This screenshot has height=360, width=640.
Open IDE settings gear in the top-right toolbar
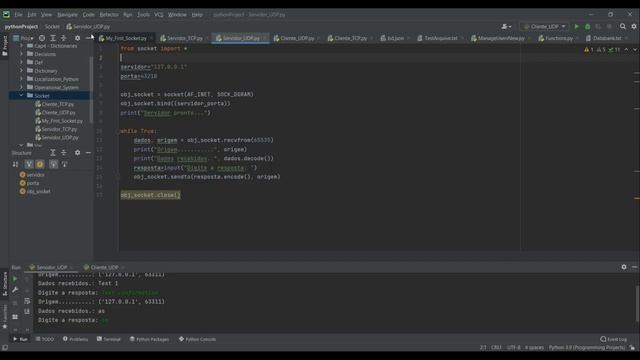(634, 27)
